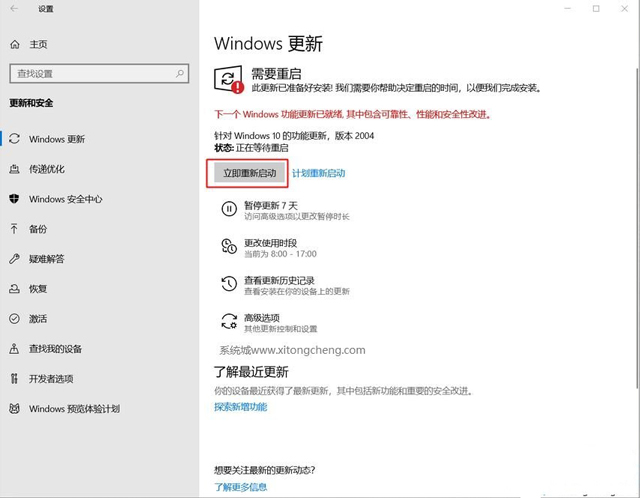Navigate to 恢复 in the sidebar
This screenshot has height=498, width=640.
click(x=38, y=289)
